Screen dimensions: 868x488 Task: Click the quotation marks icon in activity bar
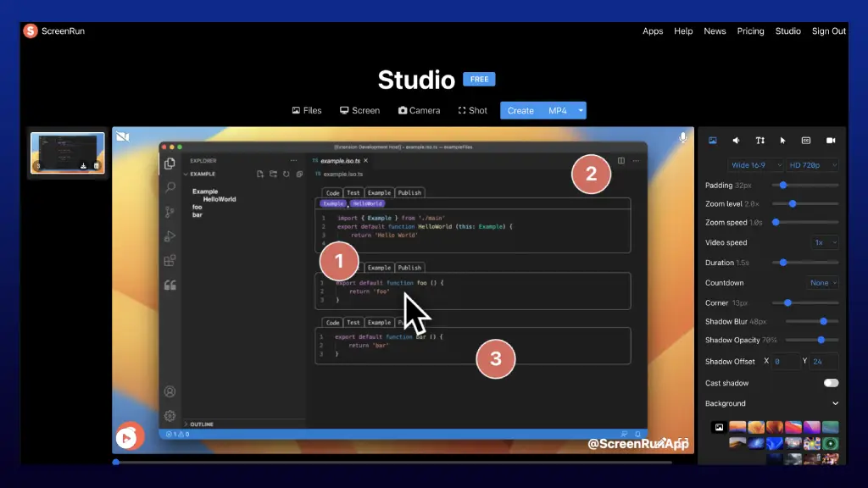pyautogui.click(x=170, y=285)
